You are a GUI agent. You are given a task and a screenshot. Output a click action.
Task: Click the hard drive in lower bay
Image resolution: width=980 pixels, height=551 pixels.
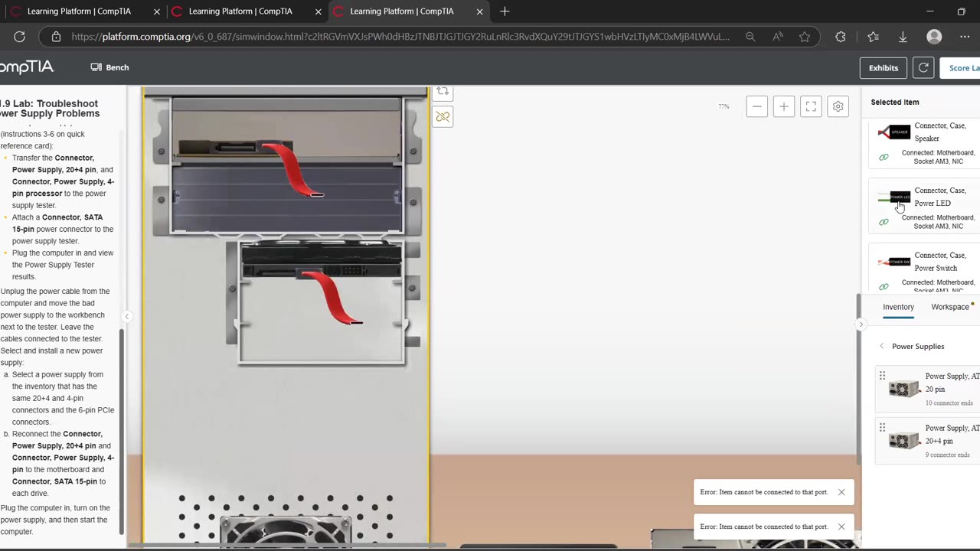(322, 260)
